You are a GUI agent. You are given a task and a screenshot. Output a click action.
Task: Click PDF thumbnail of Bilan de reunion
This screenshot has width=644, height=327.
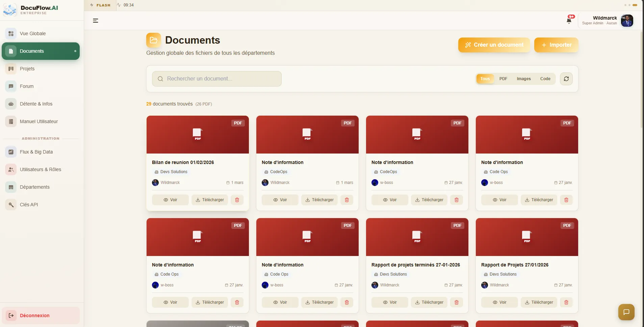198,135
